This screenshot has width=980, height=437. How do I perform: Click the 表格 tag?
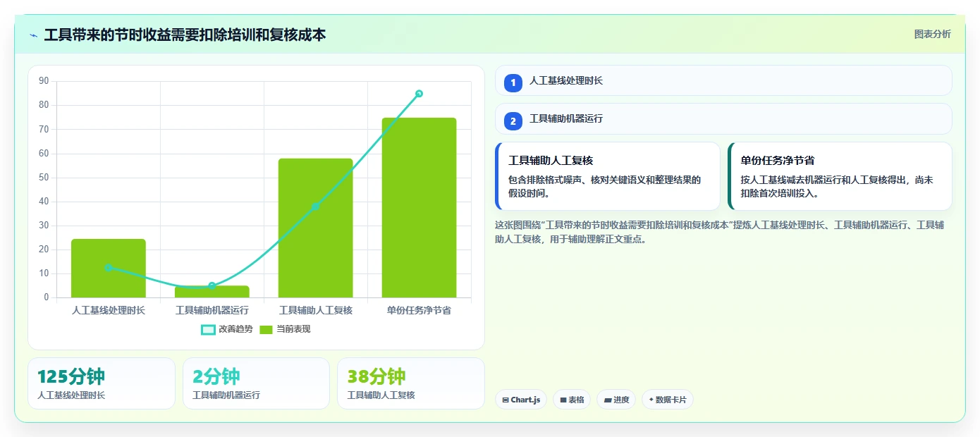[572, 400]
